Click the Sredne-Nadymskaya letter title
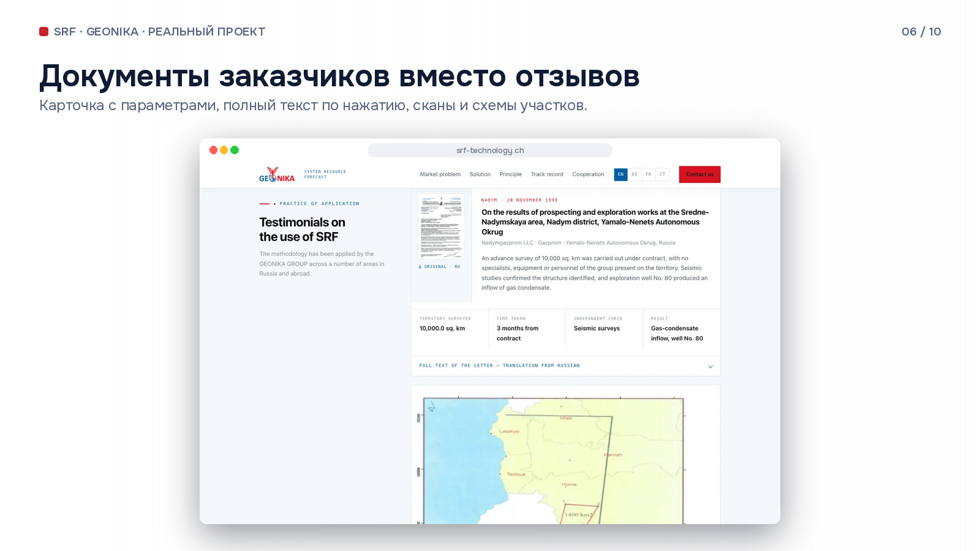 tap(595, 222)
